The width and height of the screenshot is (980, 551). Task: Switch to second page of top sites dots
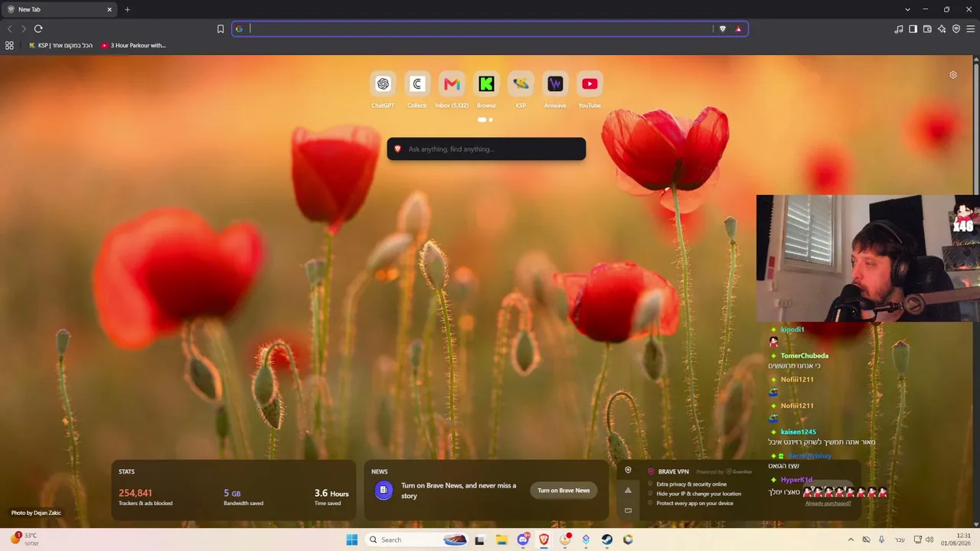(491, 119)
